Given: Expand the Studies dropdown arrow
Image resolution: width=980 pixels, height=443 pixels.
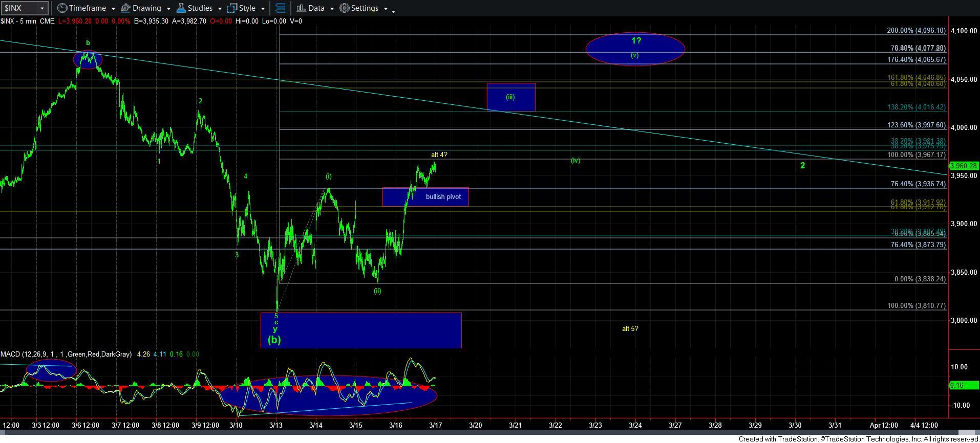Looking at the screenshot, I should coord(220,9).
